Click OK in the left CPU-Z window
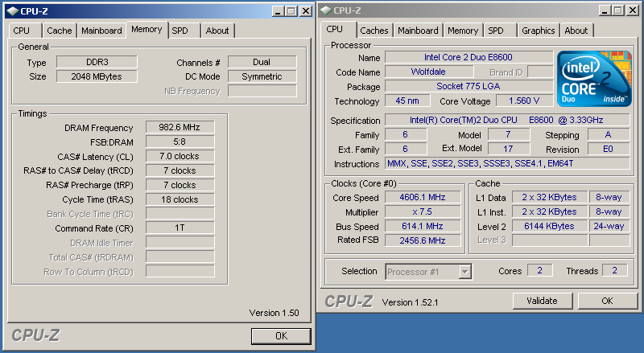Screen dimensions: 644x353 click(281, 336)
